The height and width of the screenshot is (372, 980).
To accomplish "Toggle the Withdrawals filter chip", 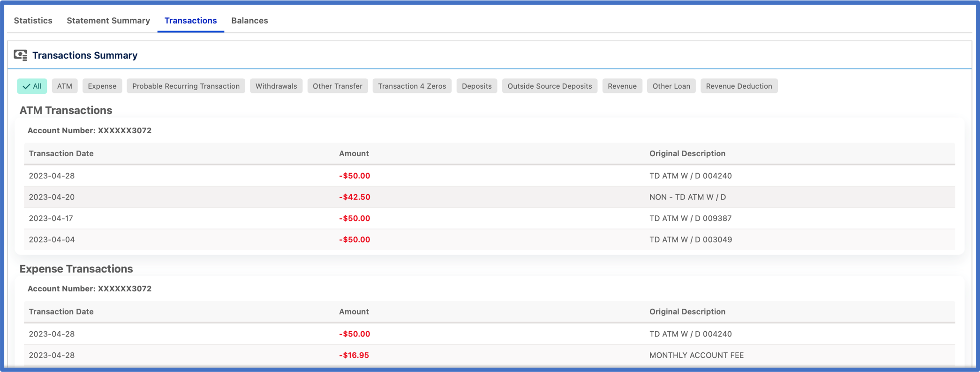I will coord(276,86).
